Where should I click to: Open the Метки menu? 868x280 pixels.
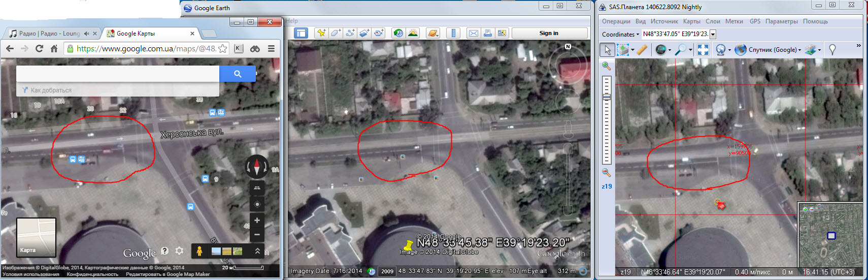click(733, 21)
